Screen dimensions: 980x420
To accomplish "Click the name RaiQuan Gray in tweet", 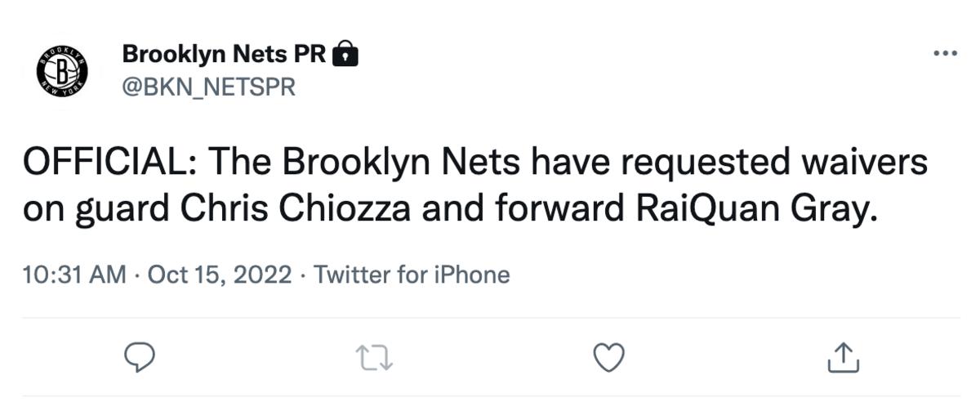I will pyautogui.click(x=754, y=208).
